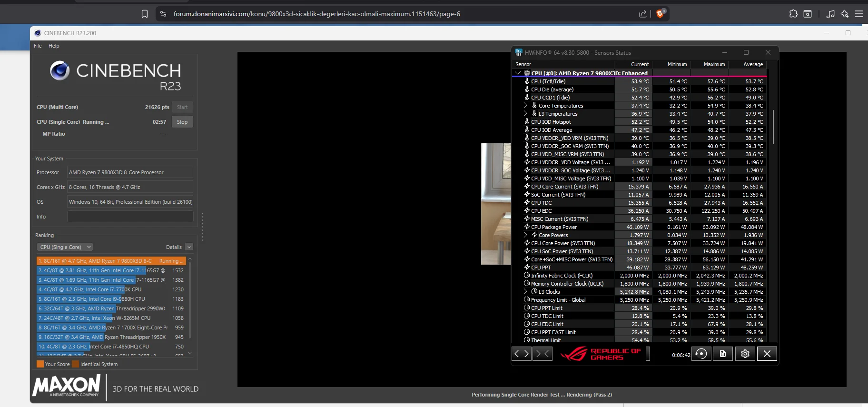Click the HWiNFO app icon in its title bar

tap(518, 52)
